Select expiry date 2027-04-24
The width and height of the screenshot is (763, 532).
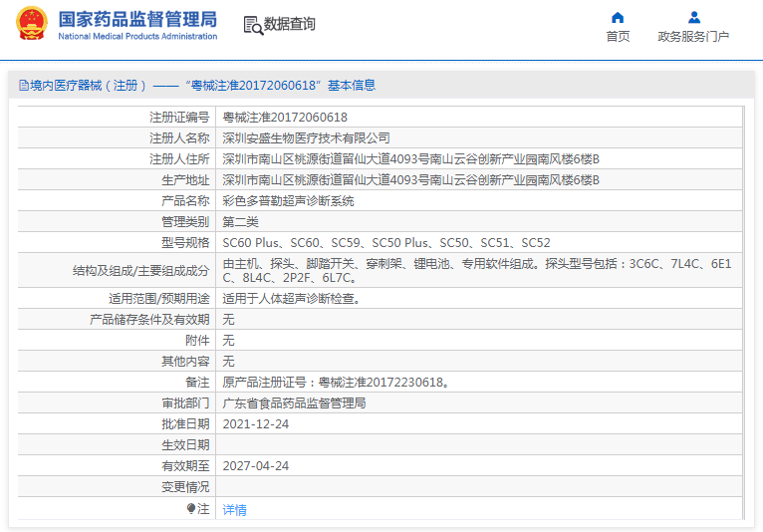255,466
